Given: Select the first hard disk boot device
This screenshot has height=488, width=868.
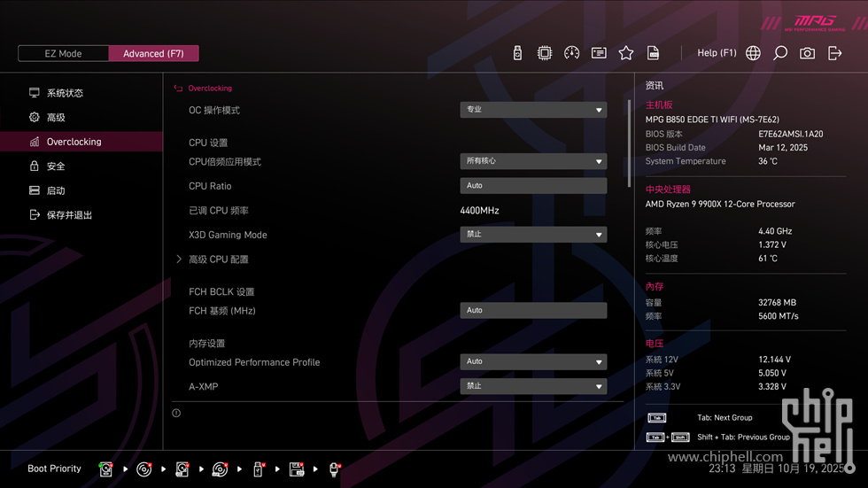Looking at the screenshot, I should click(x=106, y=469).
